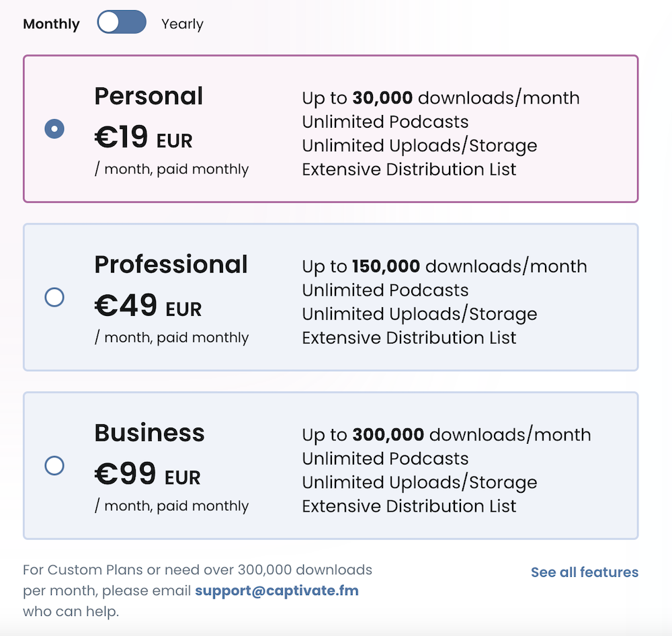
Task: Select the Professional plan radio button
Action: pos(54,297)
